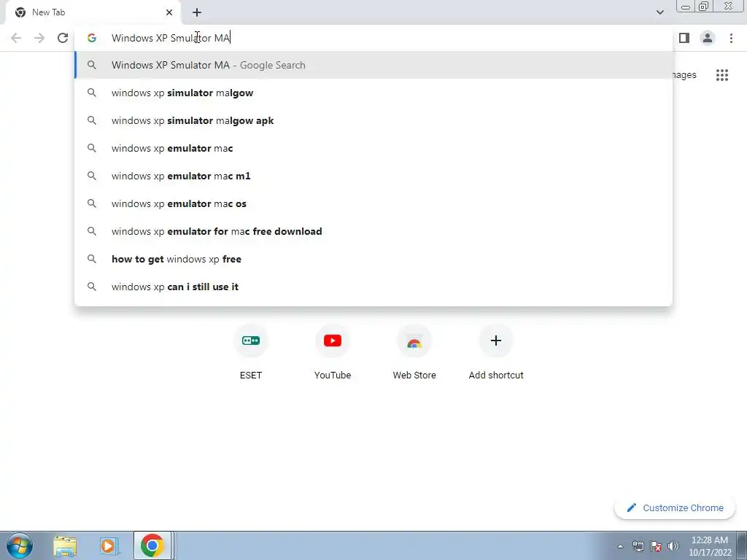This screenshot has width=747, height=560.
Task: Choose 'windows xp can i still use it'
Action: [x=373, y=286]
